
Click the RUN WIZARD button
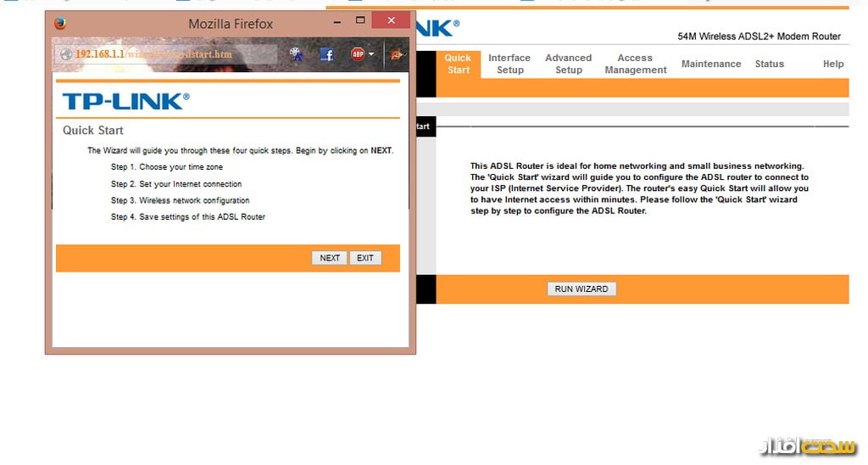tap(581, 289)
